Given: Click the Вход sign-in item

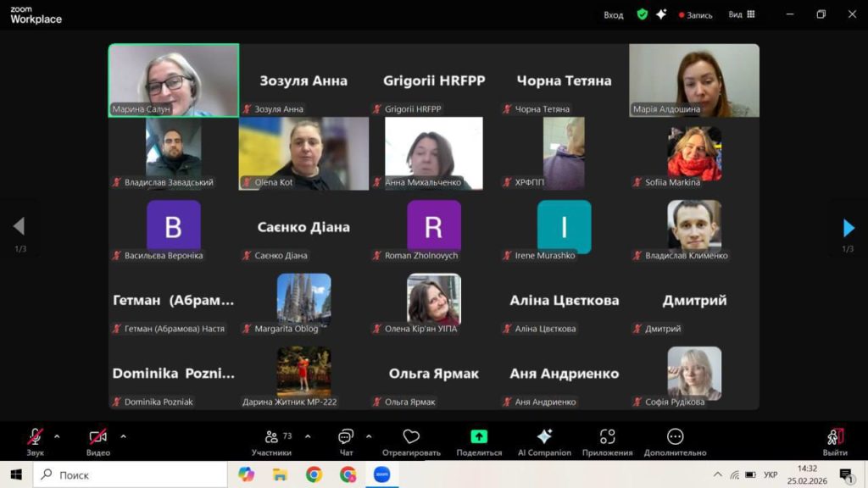Looking at the screenshot, I should (x=613, y=14).
